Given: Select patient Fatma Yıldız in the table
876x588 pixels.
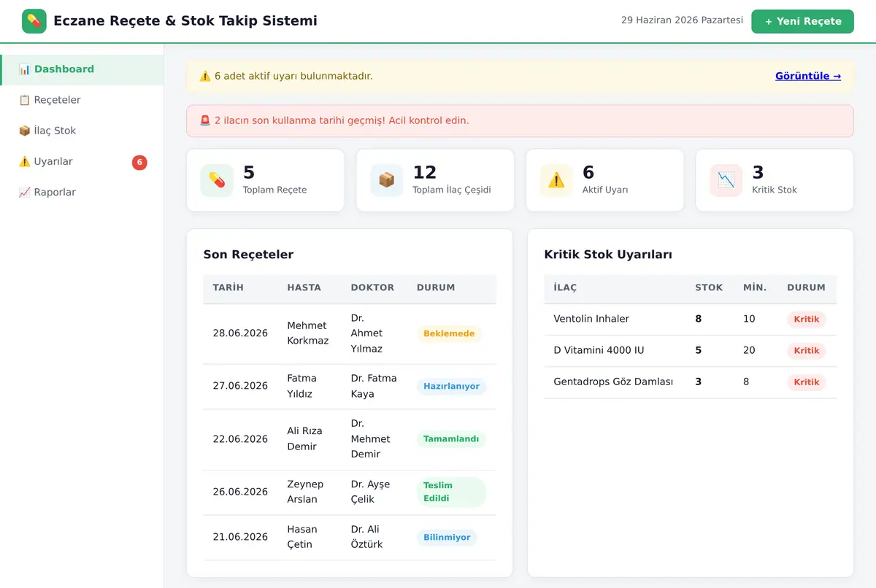Looking at the screenshot, I should coord(302,386).
